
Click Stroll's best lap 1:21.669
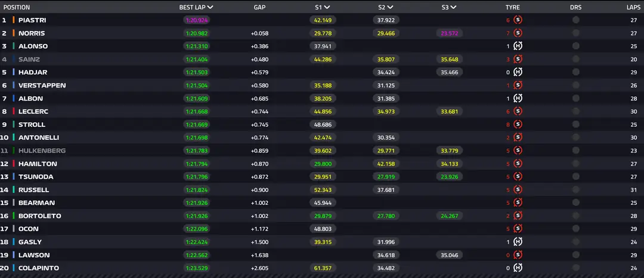[197, 124]
